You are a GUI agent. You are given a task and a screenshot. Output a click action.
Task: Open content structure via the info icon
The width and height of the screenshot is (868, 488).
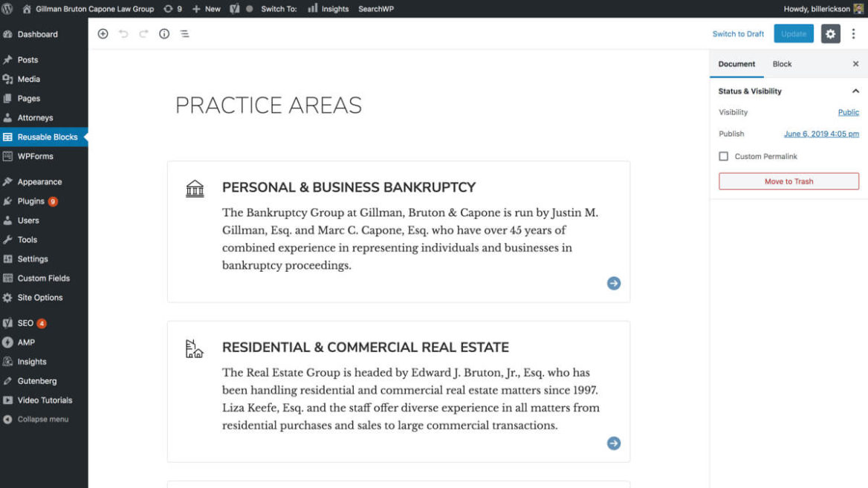coord(163,33)
